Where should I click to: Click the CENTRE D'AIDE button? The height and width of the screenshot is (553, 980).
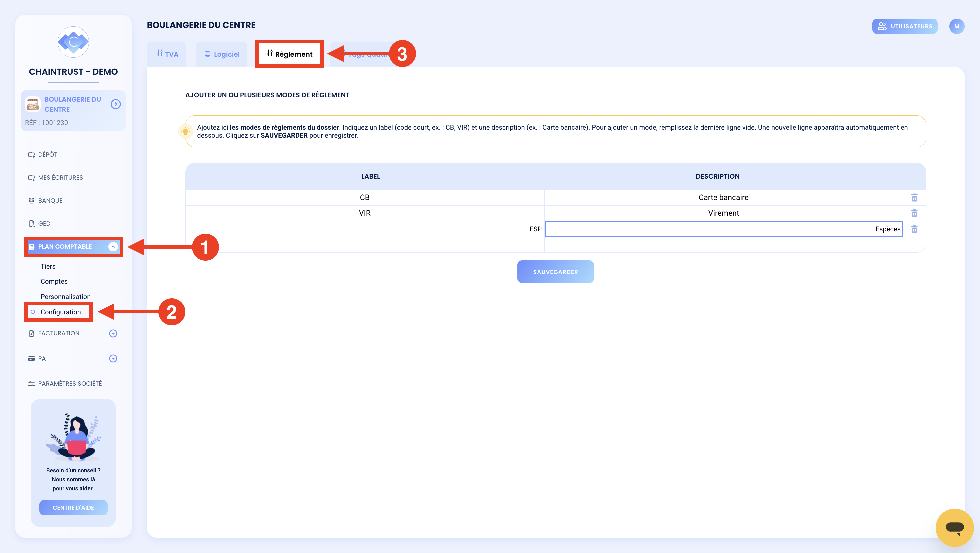(x=73, y=508)
